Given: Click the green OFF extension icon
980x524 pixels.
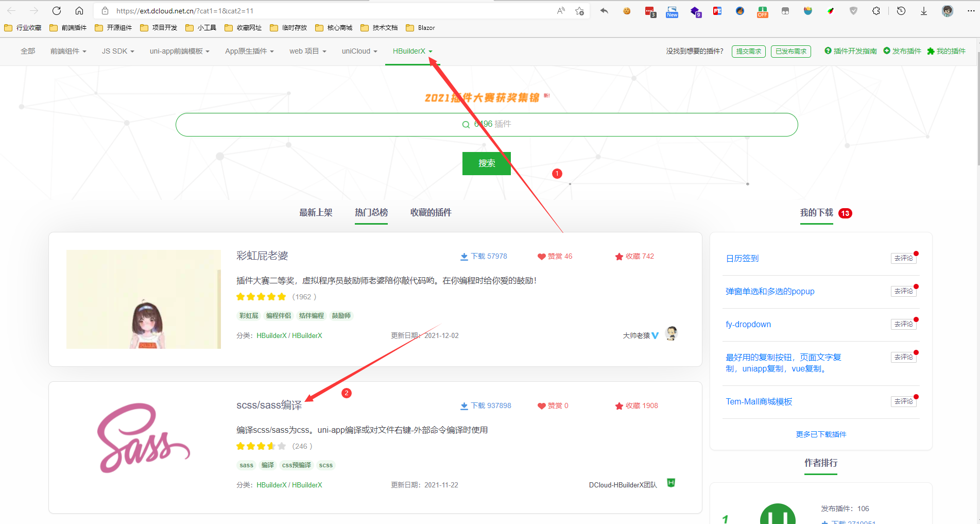Looking at the screenshot, I should (763, 11).
